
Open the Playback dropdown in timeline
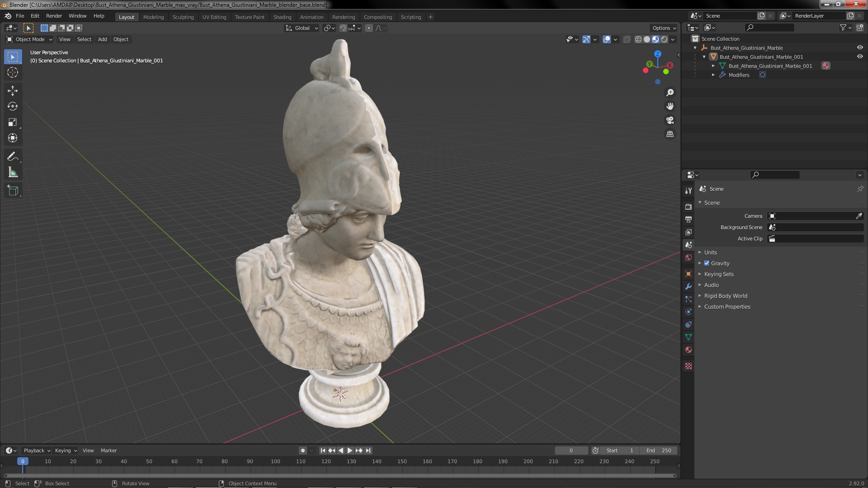pyautogui.click(x=37, y=450)
